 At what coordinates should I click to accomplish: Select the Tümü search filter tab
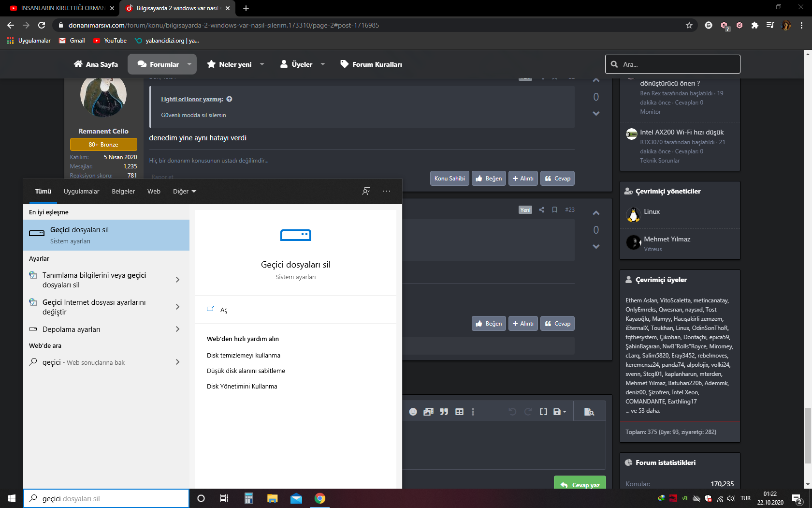(43, 192)
